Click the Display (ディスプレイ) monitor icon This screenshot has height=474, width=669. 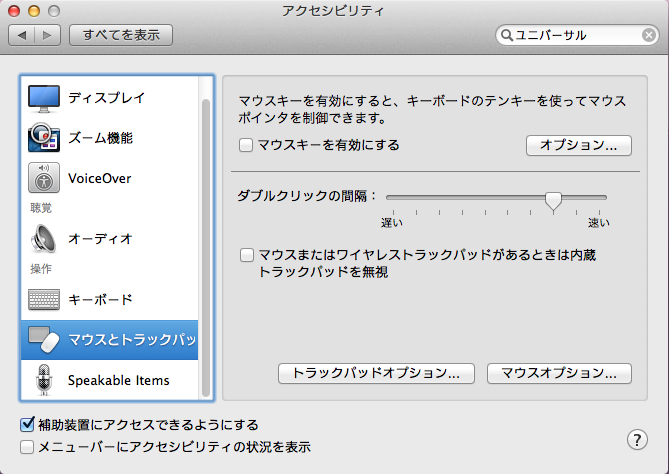[44, 97]
